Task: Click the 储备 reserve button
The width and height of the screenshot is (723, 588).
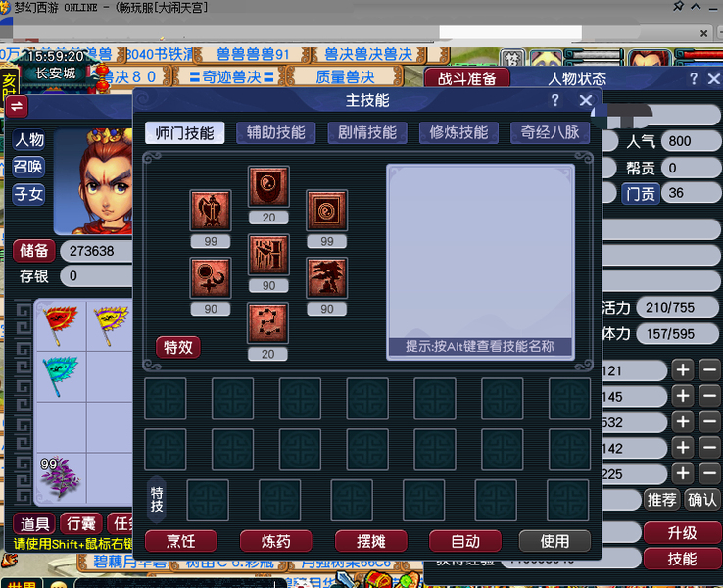Action: point(33,251)
